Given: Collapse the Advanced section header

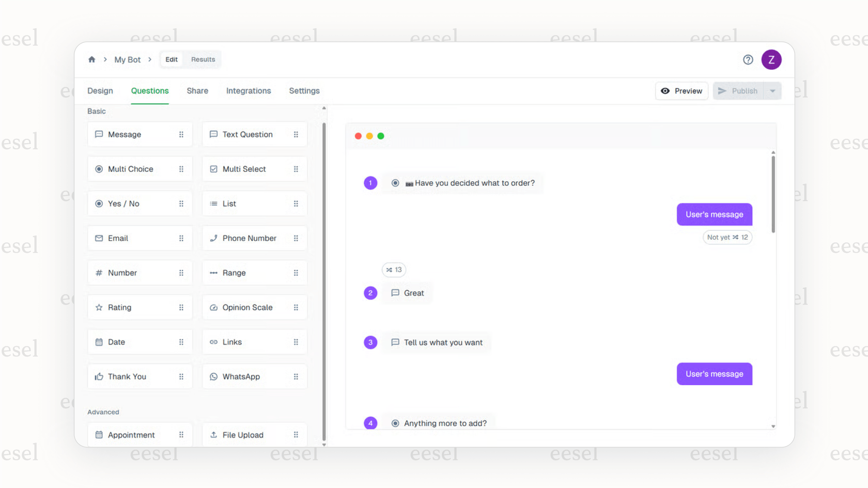Looking at the screenshot, I should click(103, 412).
